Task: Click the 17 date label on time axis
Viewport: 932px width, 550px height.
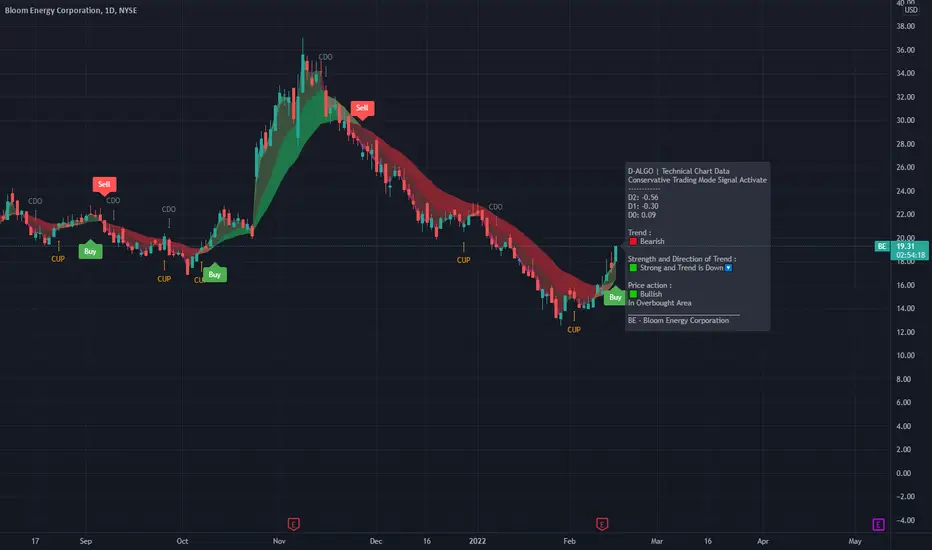Action: coord(35,541)
